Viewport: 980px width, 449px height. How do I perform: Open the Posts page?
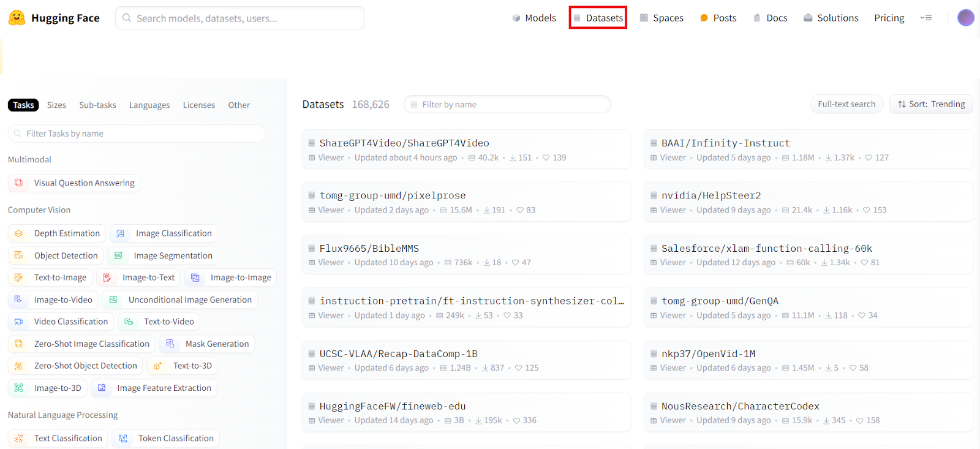(718, 18)
